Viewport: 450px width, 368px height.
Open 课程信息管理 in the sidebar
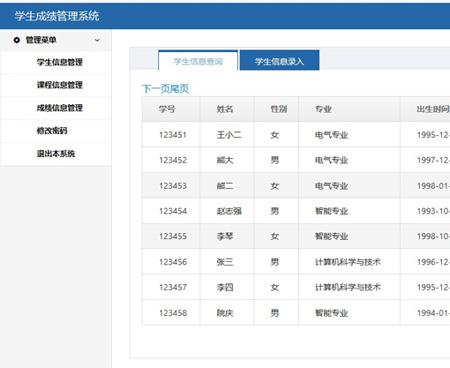click(x=60, y=85)
